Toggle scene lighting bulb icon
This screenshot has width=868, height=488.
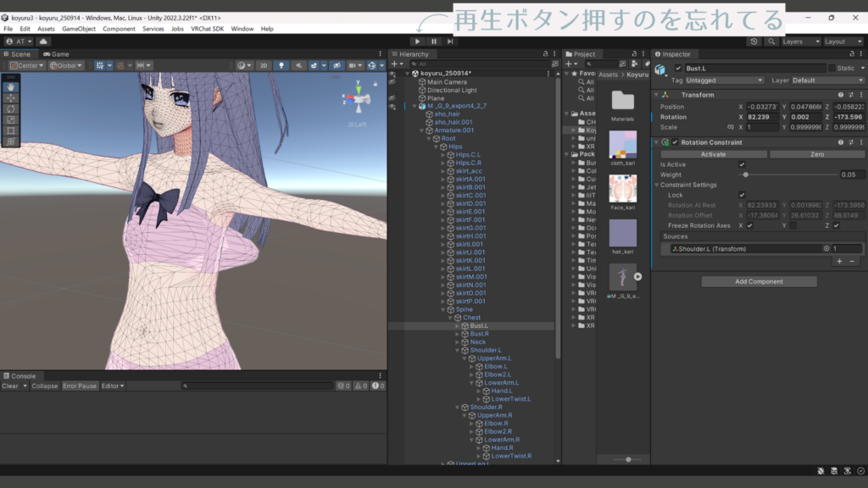[x=281, y=65]
